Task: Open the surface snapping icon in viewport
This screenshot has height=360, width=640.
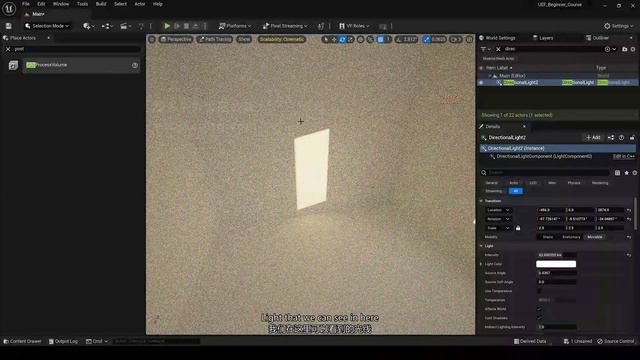Action: (370, 40)
